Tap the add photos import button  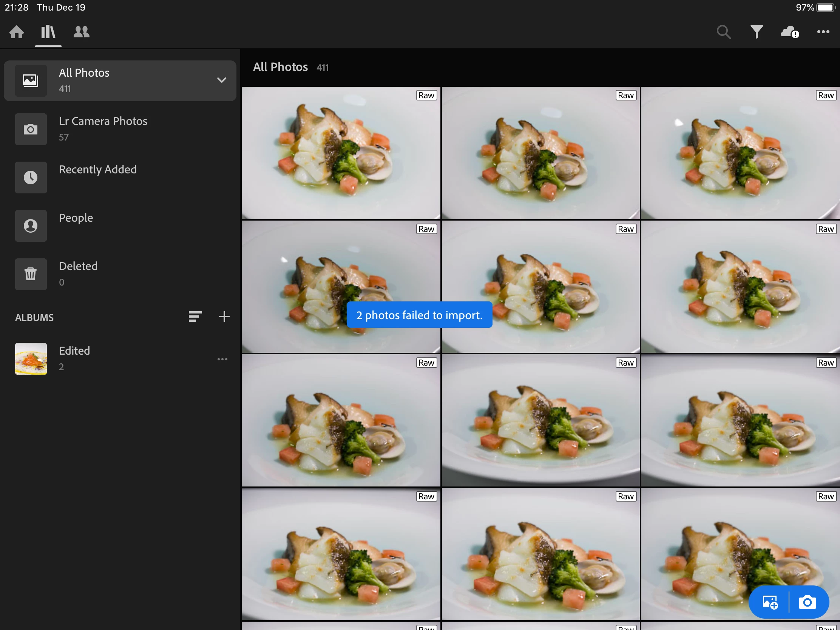pyautogui.click(x=770, y=602)
